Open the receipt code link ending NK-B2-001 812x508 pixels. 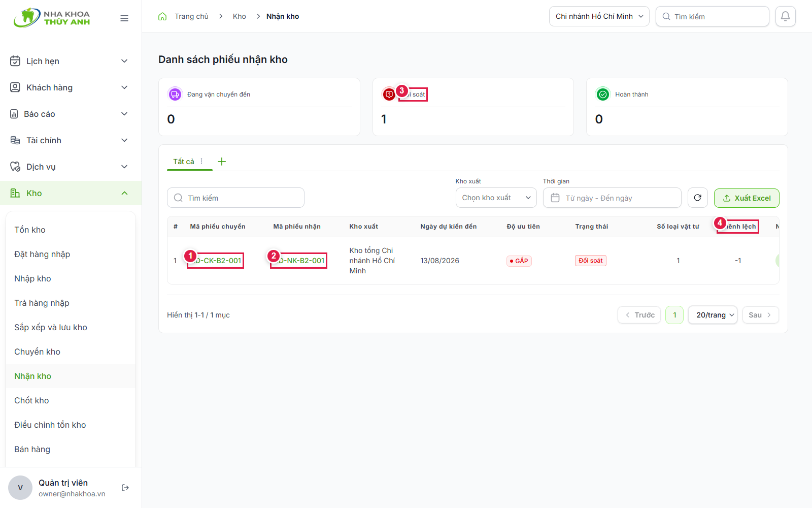click(300, 261)
